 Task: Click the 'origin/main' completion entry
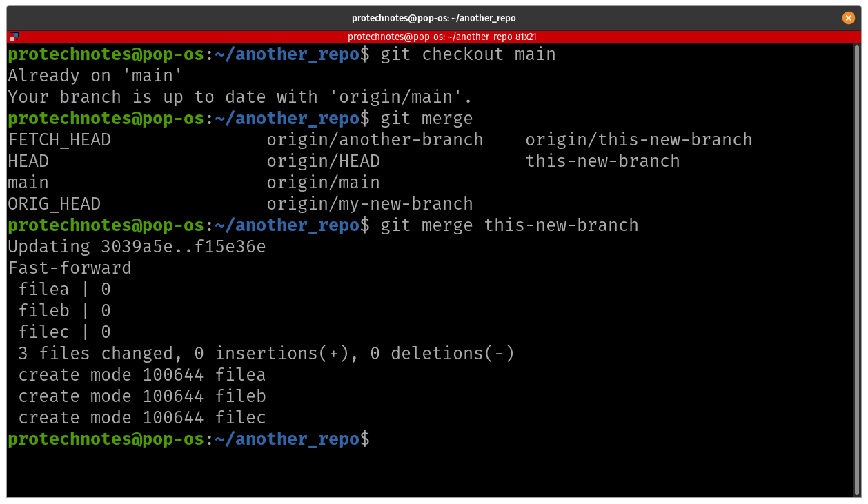324,183
